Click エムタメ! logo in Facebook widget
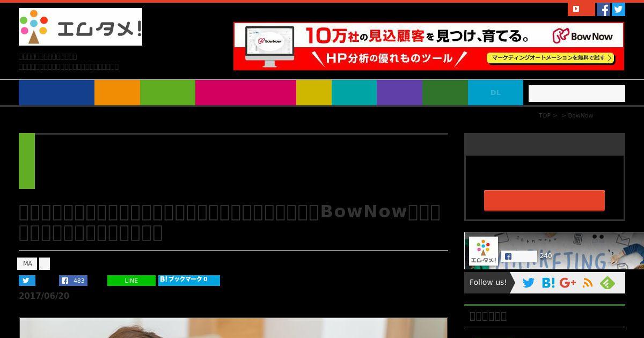This screenshot has height=338, width=644. coord(483,251)
